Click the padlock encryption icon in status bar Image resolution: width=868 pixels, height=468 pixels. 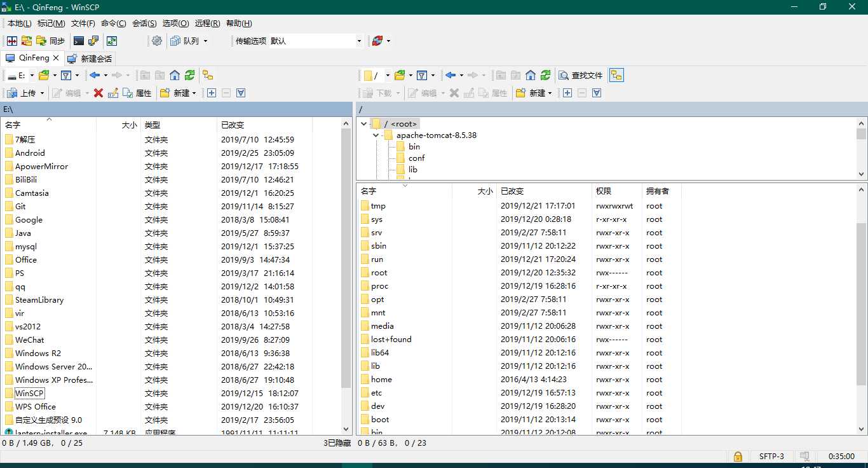pos(737,456)
